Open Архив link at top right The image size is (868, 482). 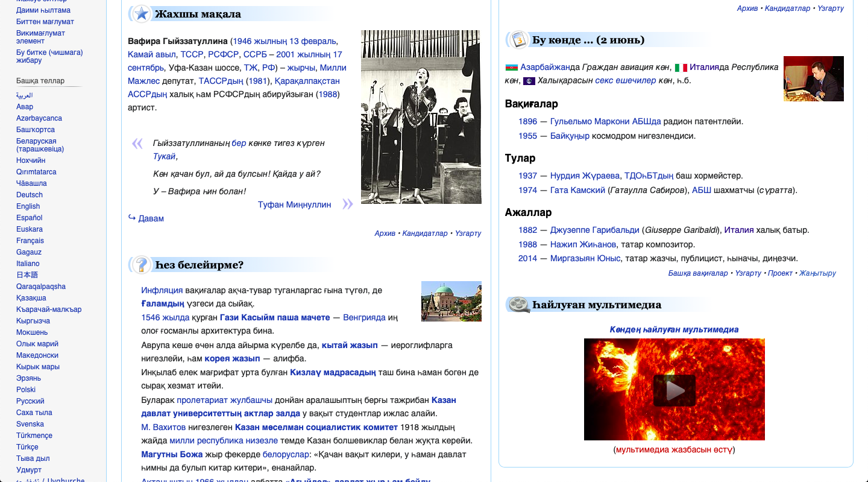[x=747, y=8]
